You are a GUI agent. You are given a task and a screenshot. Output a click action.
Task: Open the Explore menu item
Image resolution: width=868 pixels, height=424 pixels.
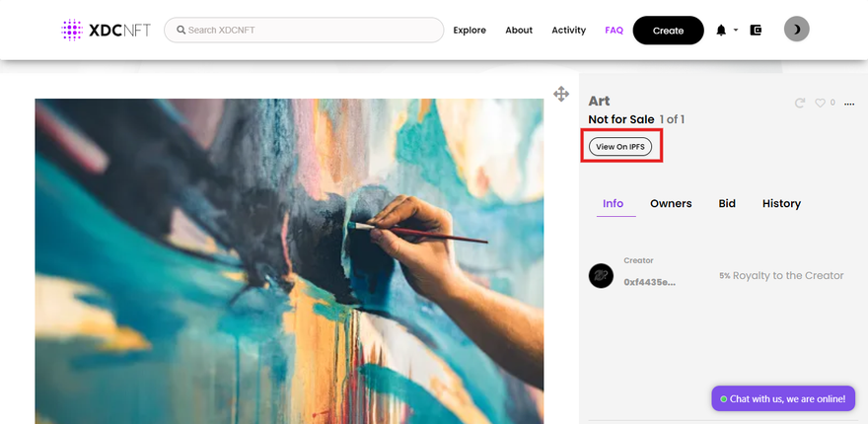(470, 31)
